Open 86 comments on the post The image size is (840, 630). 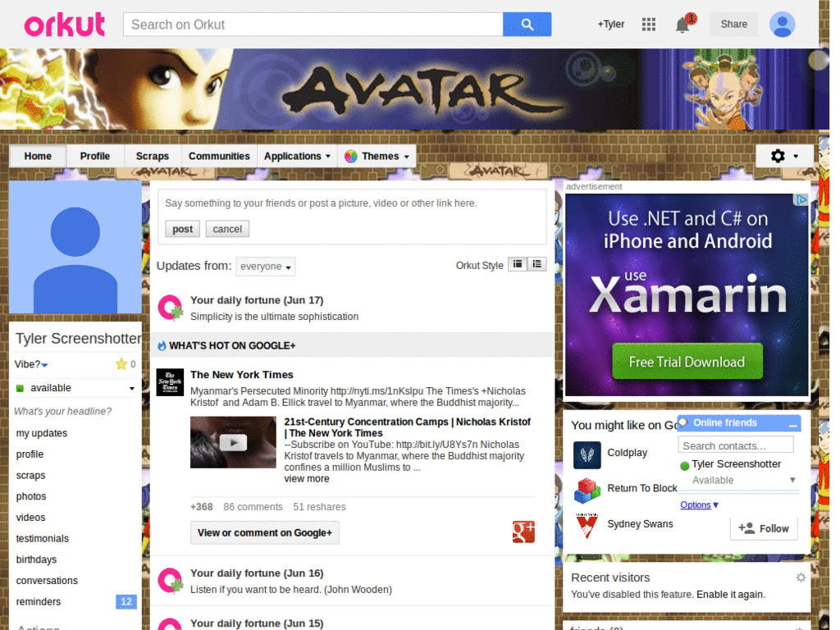pos(253,507)
